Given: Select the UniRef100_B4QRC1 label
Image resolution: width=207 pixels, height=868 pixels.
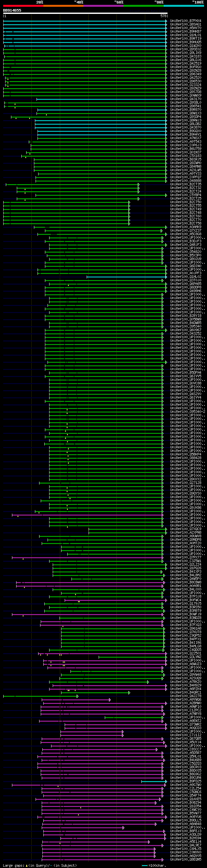Looking at the screenshot, I should click(x=186, y=693).
